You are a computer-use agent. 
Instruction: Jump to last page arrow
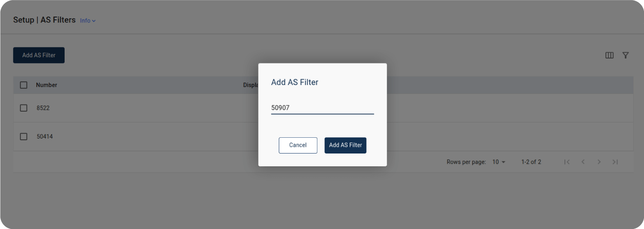tap(615, 162)
